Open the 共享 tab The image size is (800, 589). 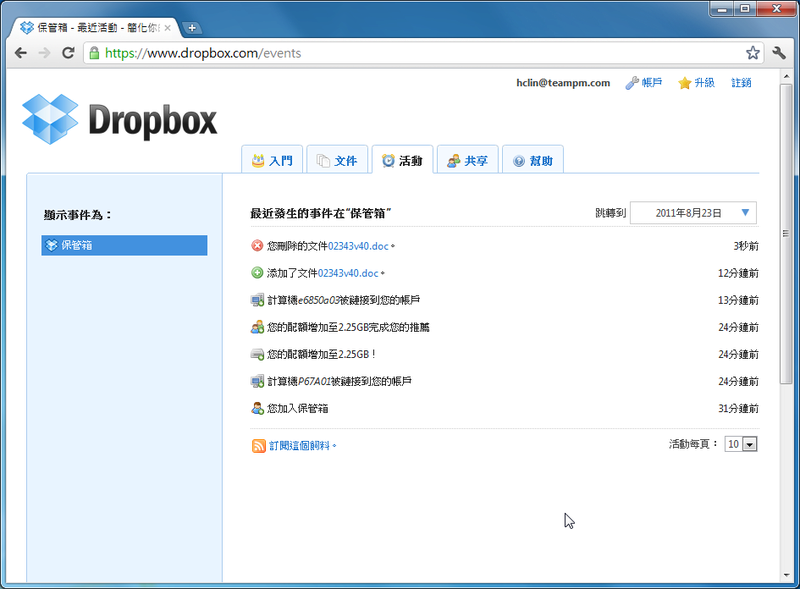[467, 160]
